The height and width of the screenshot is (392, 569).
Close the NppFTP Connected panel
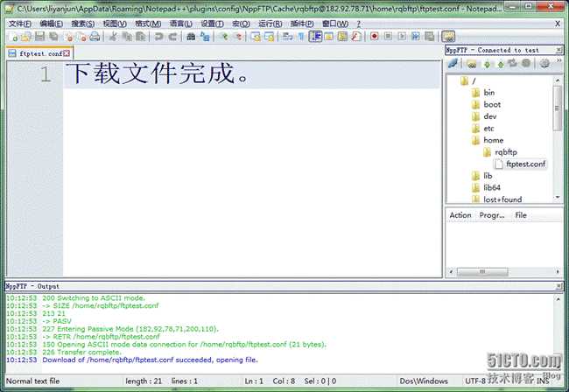[558, 50]
